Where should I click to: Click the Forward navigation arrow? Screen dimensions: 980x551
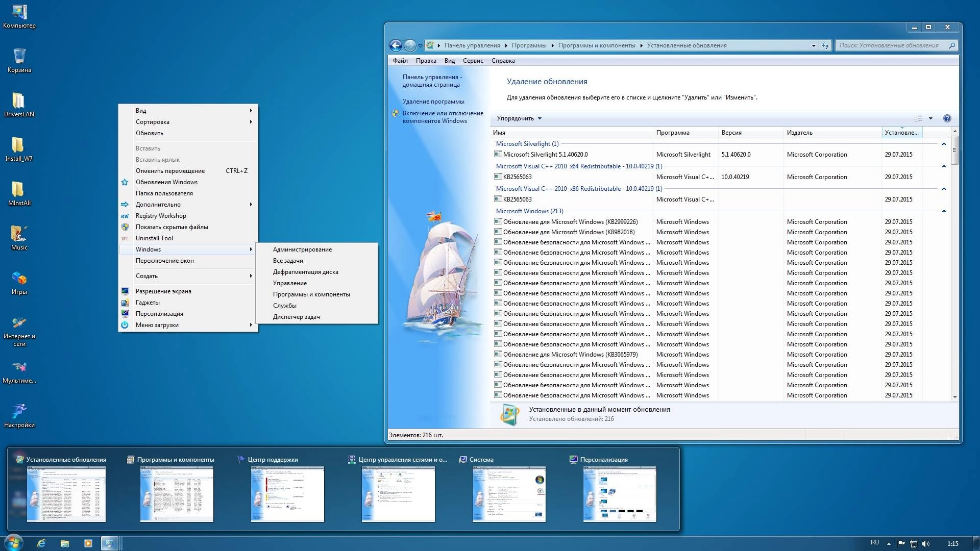(410, 45)
